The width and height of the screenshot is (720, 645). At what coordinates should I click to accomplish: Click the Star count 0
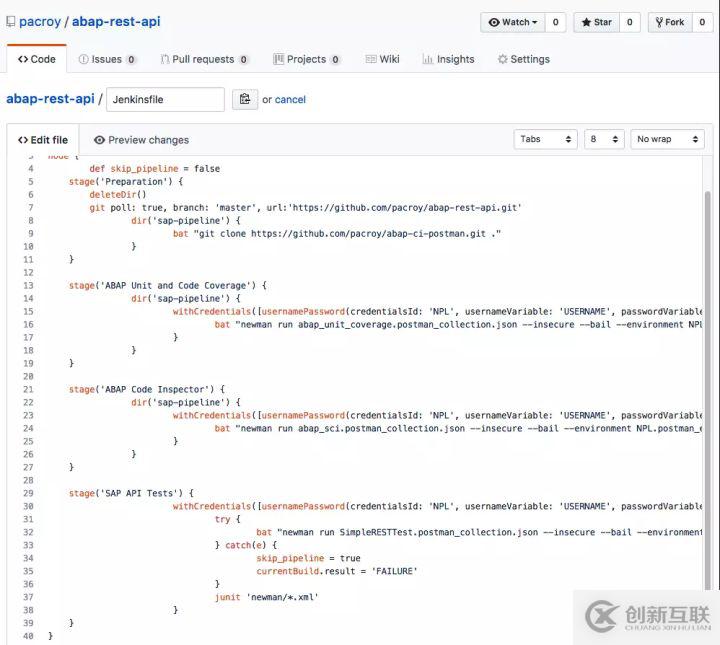(630, 22)
